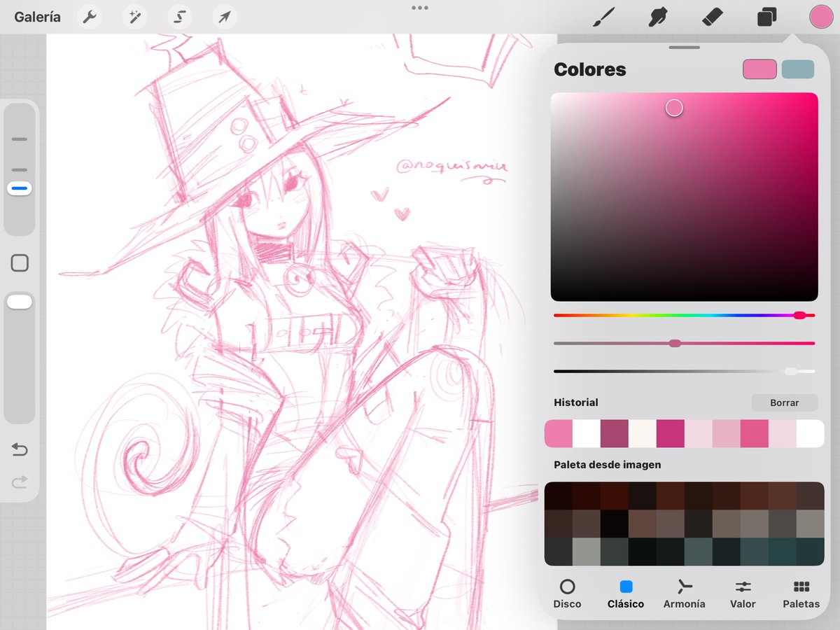The width and height of the screenshot is (840, 630).
Task: Return to Galería
Action: pyautogui.click(x=37, y=17)
